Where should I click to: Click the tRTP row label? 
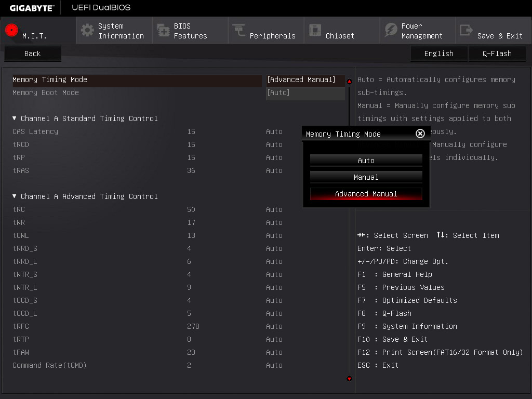21,339
